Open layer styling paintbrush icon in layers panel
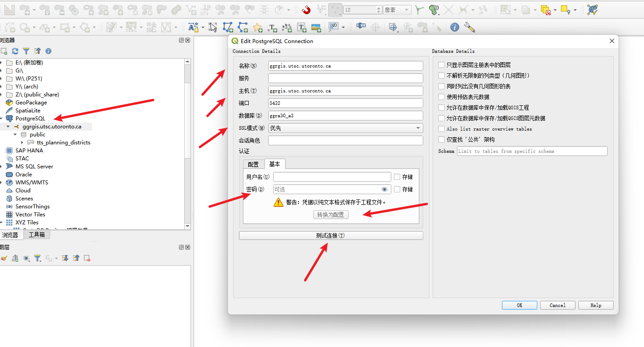 pos(4,258)
